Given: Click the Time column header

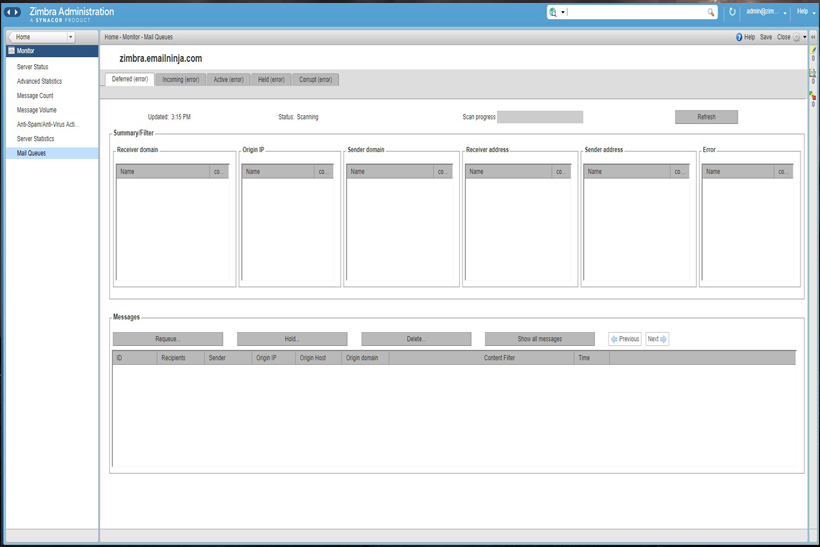Looking at the screenshot, I should (x=591, y=358).
